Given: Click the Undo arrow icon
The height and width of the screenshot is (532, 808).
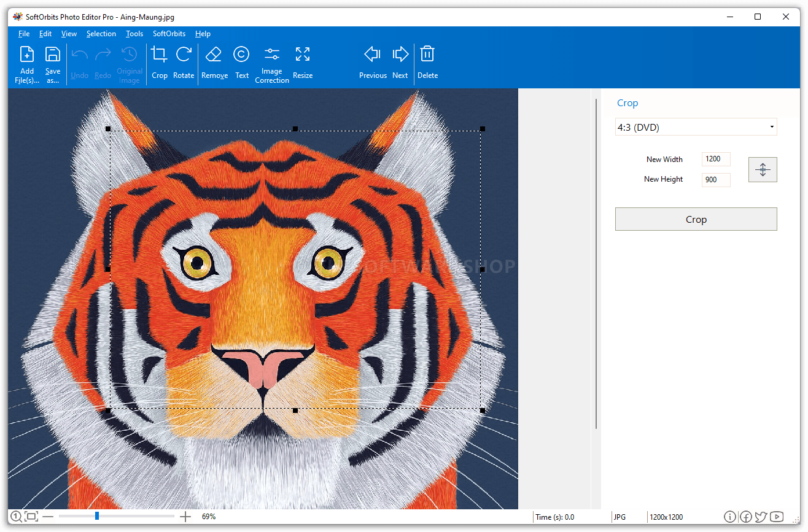Looking at the screenshot, I should click(x=79, y=55).
